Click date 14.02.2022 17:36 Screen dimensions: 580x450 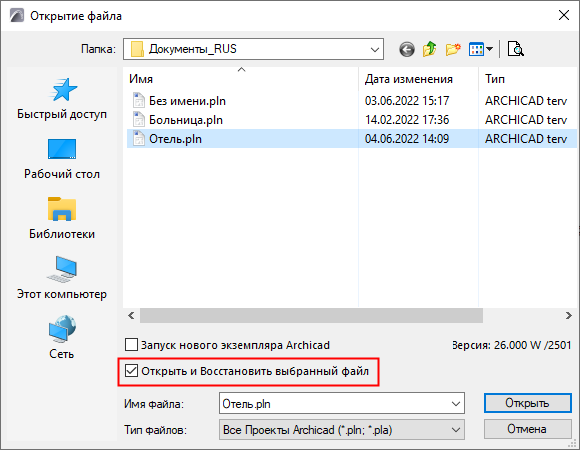407,120
